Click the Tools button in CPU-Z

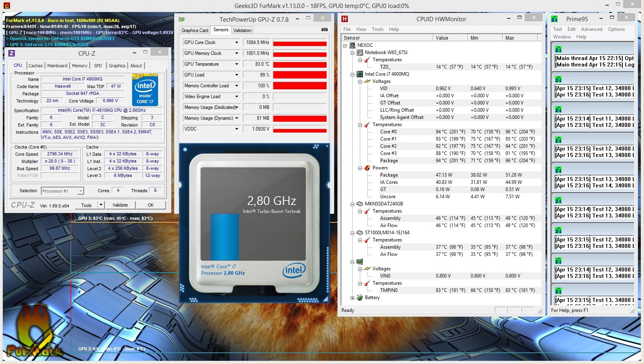(86, 205)
